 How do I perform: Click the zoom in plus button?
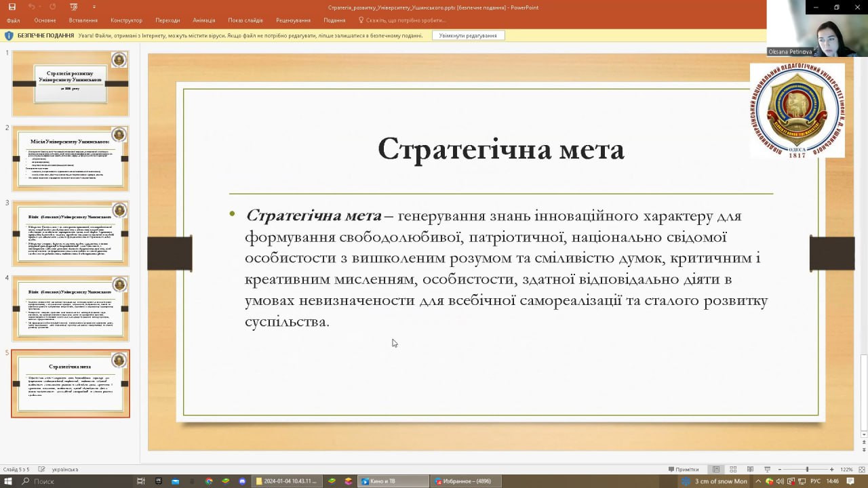point(832,469)
